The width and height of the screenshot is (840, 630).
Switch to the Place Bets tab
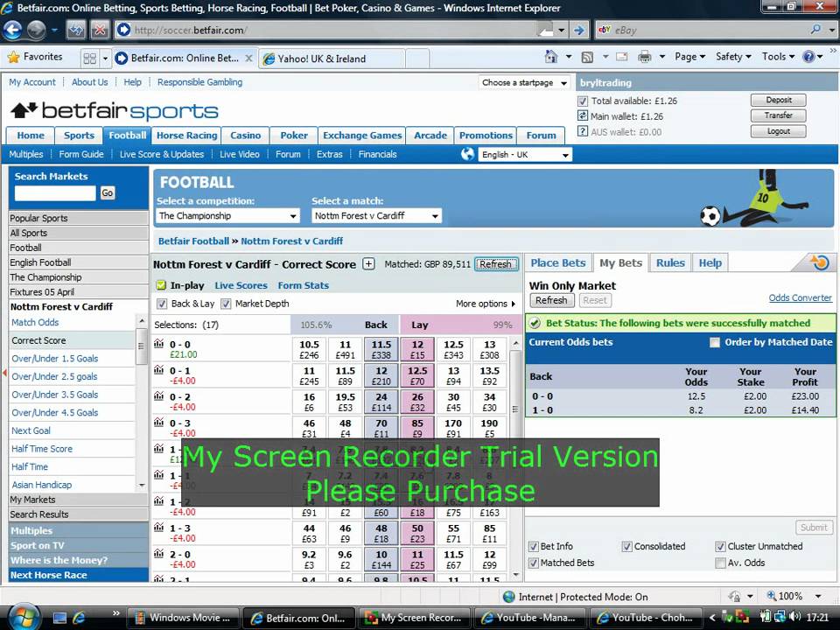[558, 263]
